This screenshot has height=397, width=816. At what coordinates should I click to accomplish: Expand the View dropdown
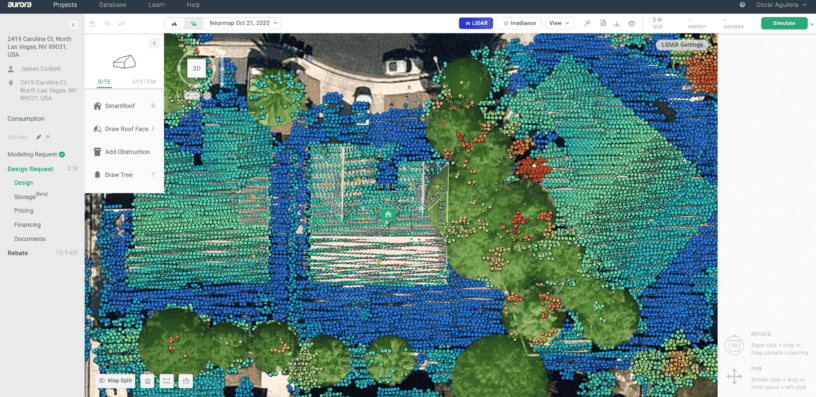[559, 23]
